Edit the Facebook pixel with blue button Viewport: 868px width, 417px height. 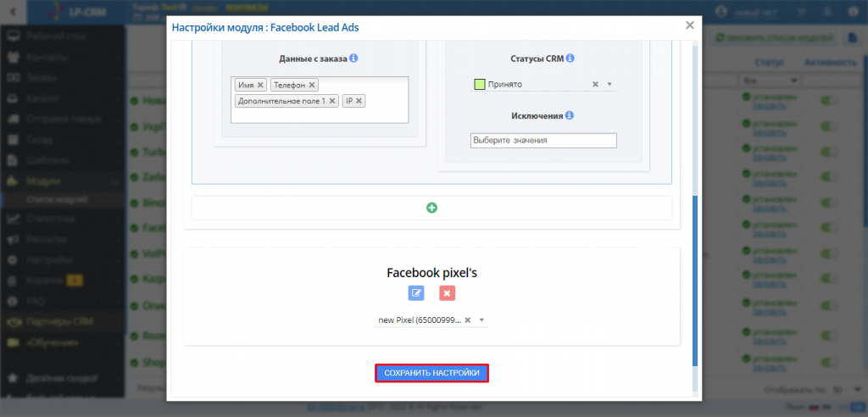pyautogui.click(x=416, y=293)
